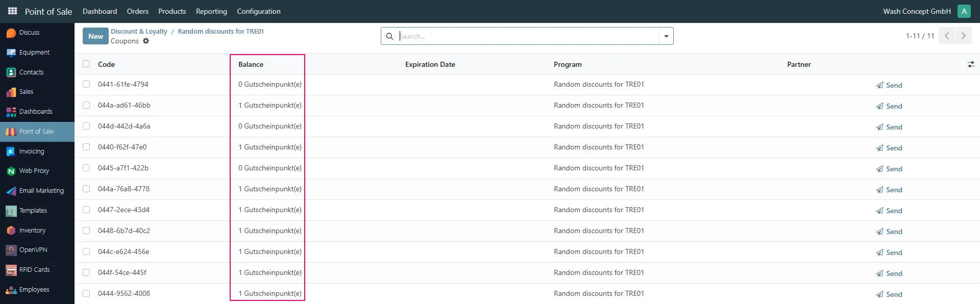Open the Reporting menu
Screen dimensions: 980x304
211,11
